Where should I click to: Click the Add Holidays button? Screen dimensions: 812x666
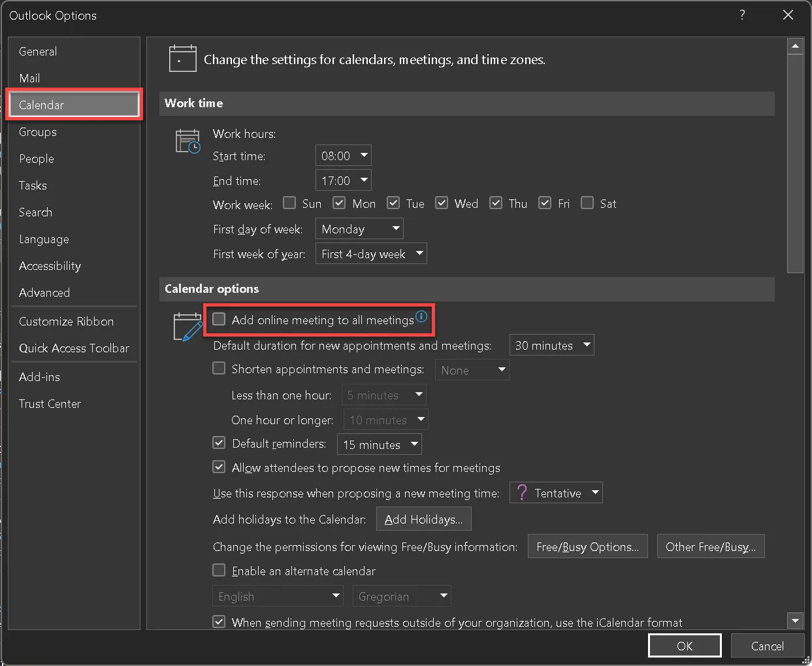pos(423,519)
